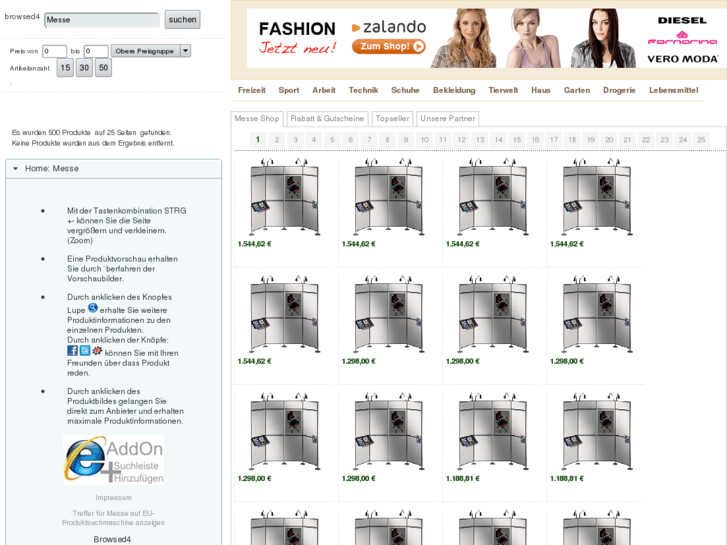This screenshot has width=727, height=545.
Task: Click the Twitter share icon
Action: coord(84,351)
